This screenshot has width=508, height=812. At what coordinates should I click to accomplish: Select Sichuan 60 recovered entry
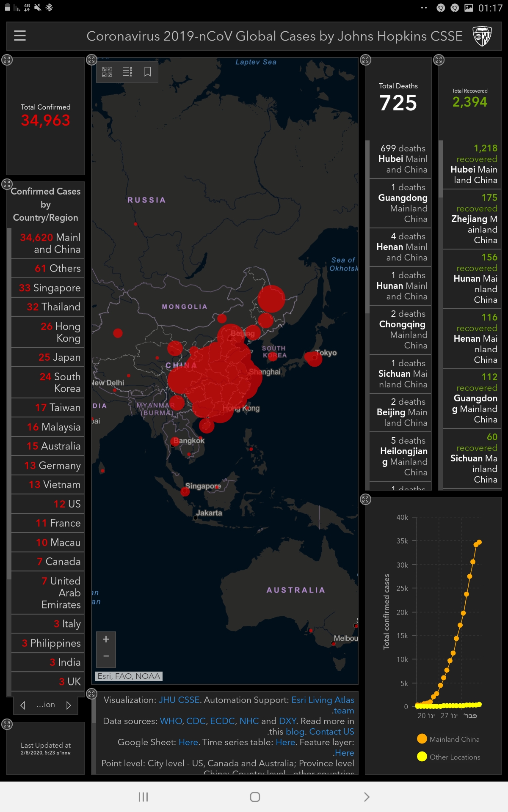[472, 458]
